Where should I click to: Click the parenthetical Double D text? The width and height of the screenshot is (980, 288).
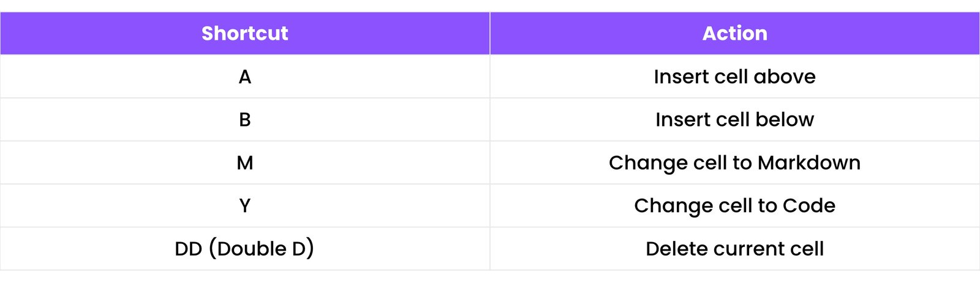click(262, 249)
